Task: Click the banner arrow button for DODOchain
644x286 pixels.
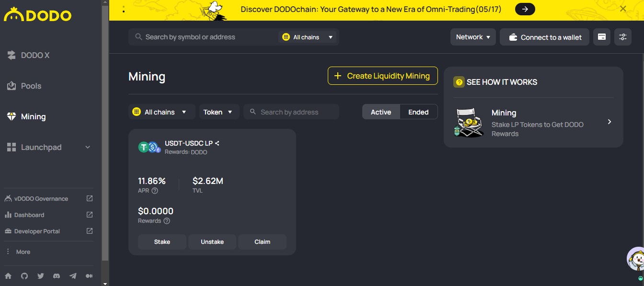Action: 525,9
